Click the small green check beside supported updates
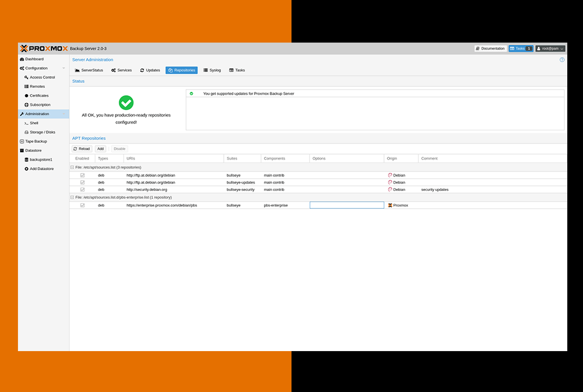This screenshot has width=583, height=392. [192, 94]
